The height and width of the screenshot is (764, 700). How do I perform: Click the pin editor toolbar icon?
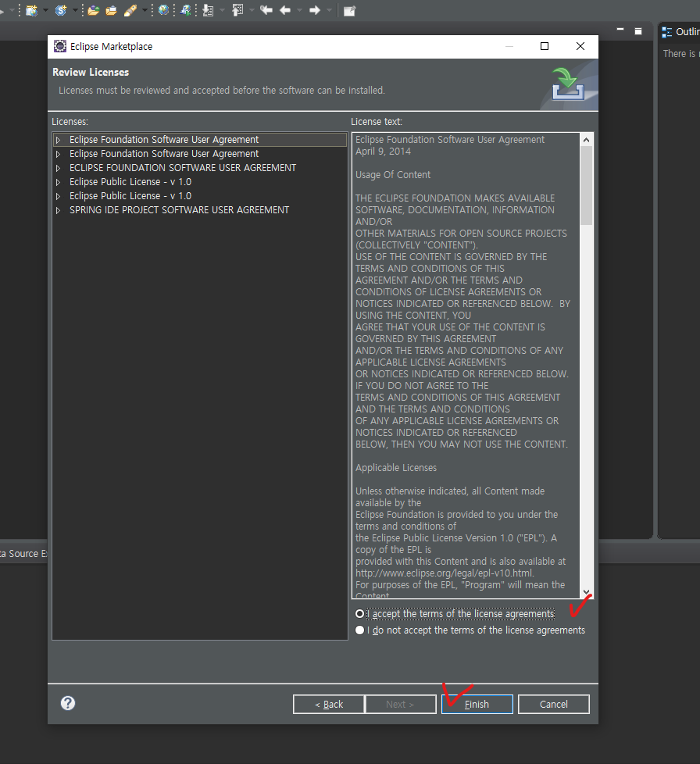click(349, 11)
